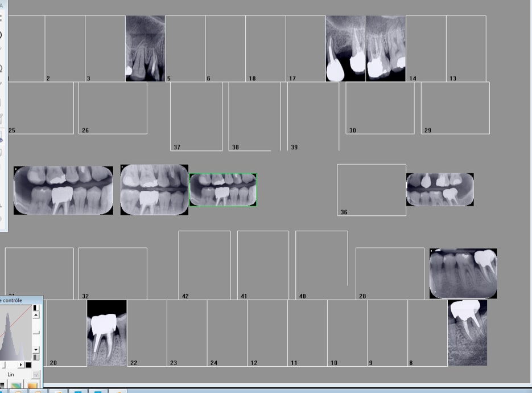This screenshot has width=532, height=393.
Task: Click the small filter button beside Lin
Action: tap(36, 375)
